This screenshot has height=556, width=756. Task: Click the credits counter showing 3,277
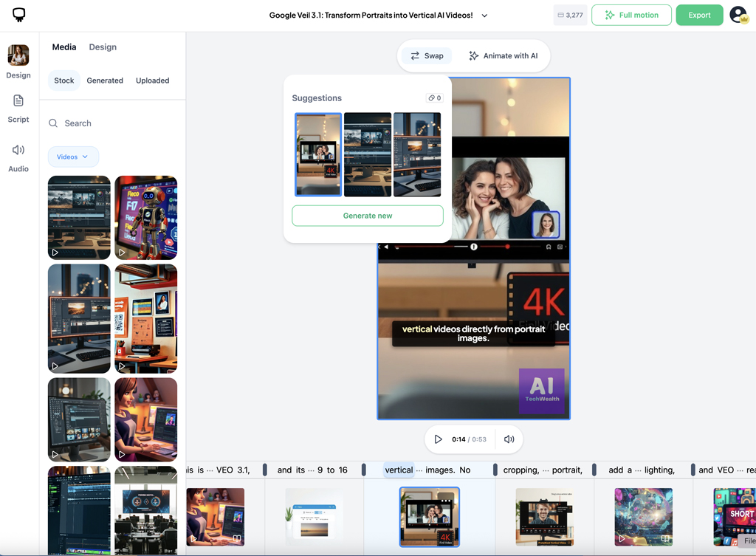(569, 15)
